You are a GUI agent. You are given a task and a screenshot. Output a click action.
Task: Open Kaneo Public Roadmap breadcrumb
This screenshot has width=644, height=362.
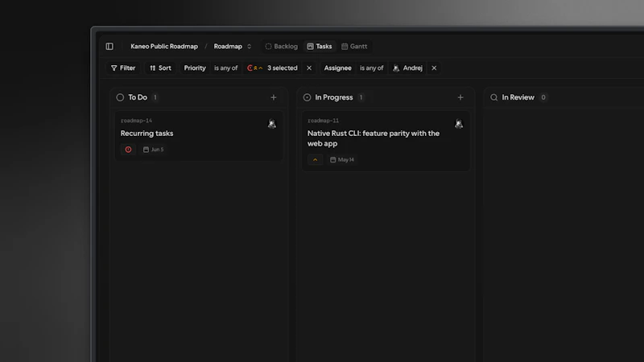164,47
